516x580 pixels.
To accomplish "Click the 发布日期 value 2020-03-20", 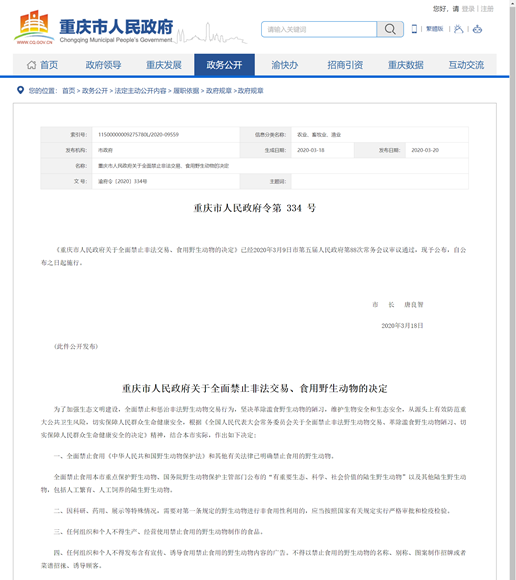I will coord(425,150).
